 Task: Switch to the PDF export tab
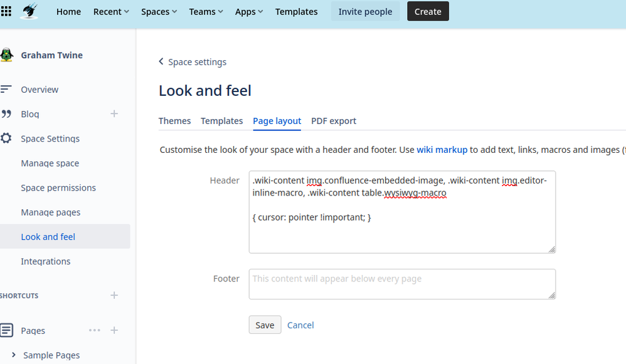point(334,121)
